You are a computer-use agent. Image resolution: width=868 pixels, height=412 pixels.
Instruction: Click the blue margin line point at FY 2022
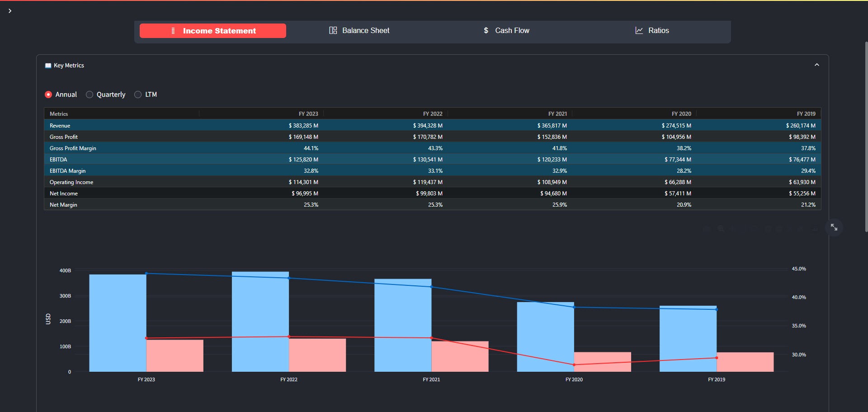point(289,278)
